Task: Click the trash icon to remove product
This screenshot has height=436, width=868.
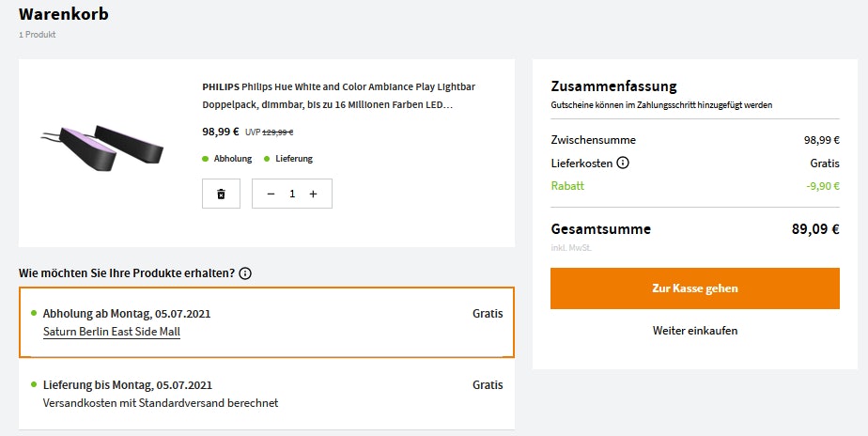Action: pyautogui.click(x=221, y=194)
